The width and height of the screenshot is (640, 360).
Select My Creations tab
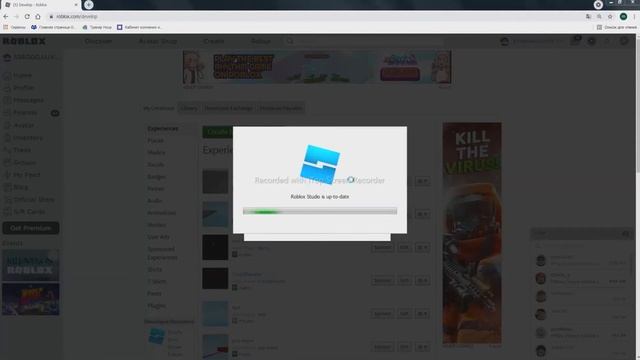[158, 108]
